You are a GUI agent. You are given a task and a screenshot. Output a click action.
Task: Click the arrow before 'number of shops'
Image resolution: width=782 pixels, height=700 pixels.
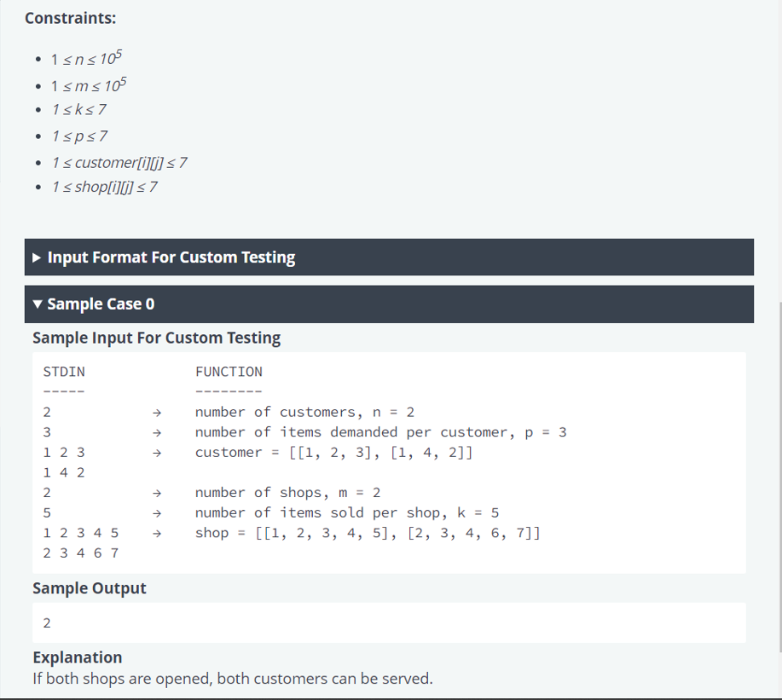156,493
